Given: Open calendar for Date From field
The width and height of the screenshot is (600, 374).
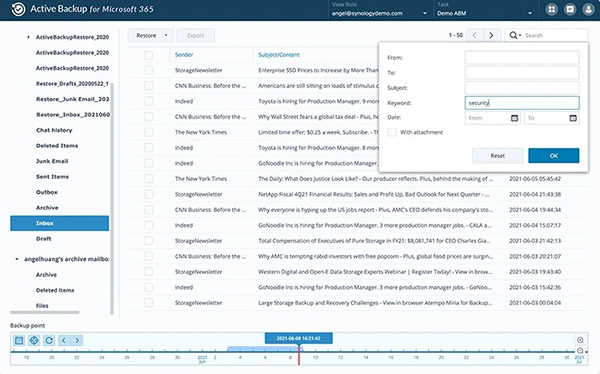Looking at the screenshot, I should tap(514, 118).
